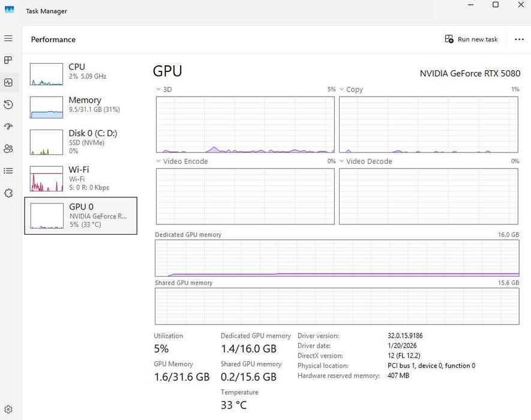Viewport: 531px width, 420px height.
Task: Click the 16.0 GB dedicated memory max label
Action: (508, 235)
